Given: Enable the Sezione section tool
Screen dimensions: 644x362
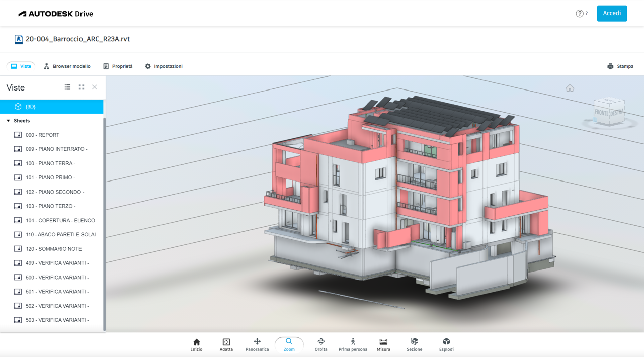Looking at the screenshot, I should (x=414, y=344).
